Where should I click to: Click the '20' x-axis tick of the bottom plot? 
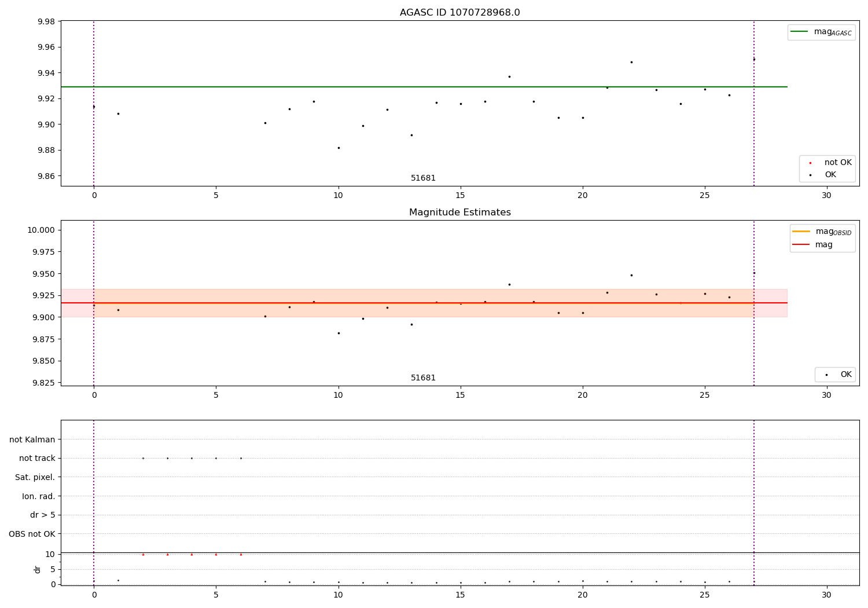tap(582, 595)
